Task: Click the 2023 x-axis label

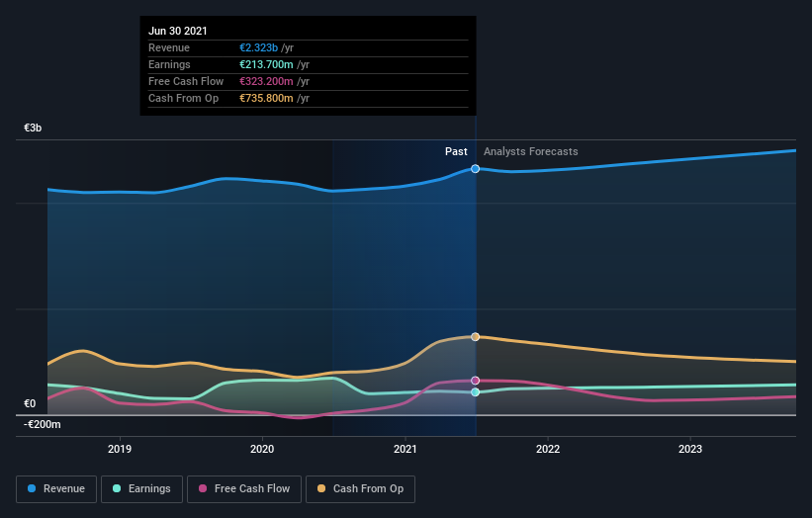Action: 690,449
